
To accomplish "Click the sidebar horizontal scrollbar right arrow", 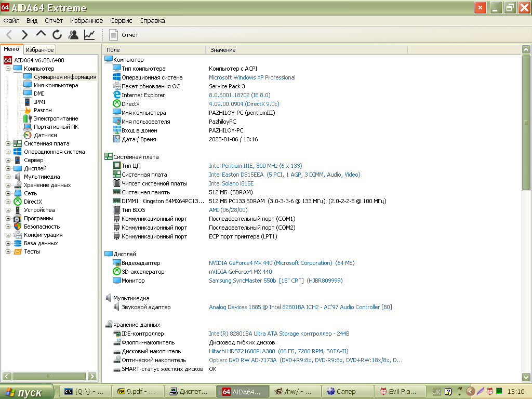I will click(x=92, y=376).
